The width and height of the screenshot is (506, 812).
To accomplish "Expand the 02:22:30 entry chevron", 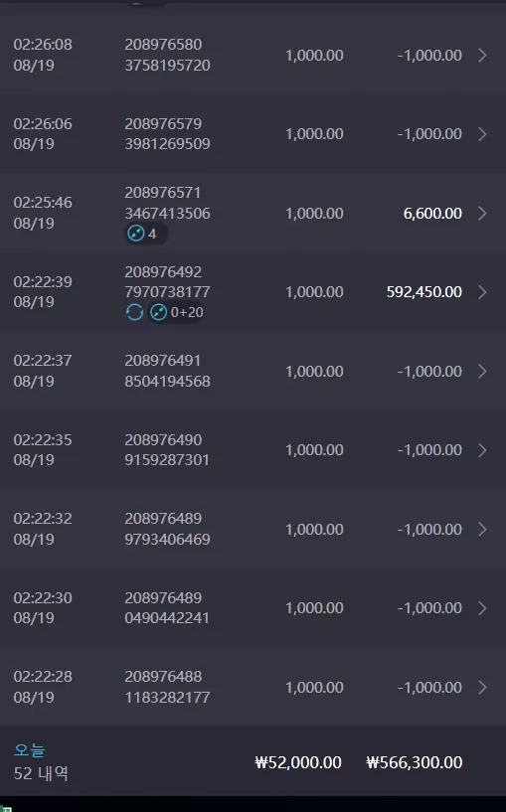I will pos(482,608).
